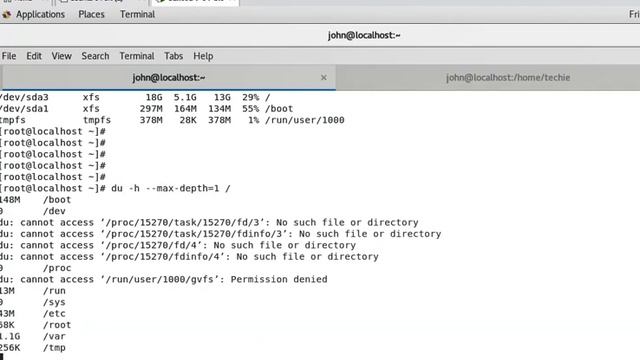
Task: Click the /root directory size line
Action: click(x=36, y=325)
